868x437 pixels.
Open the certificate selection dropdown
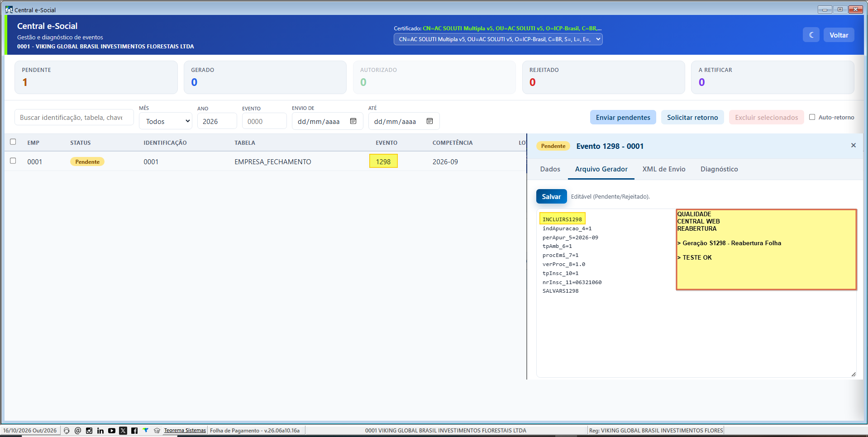pyautogui.click(x=498, y=39)
